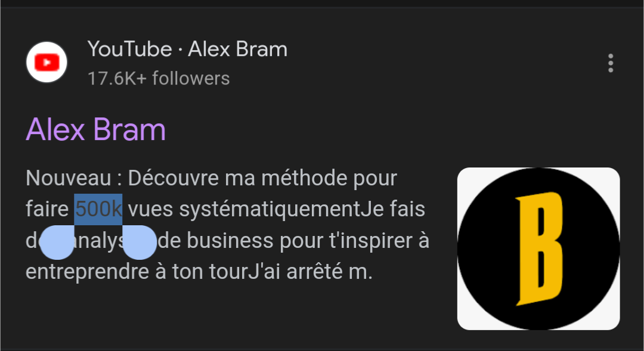Click the yellow B channel thumbnail
Viewport: 644px width, 351px height.
[x=538, y=249]
